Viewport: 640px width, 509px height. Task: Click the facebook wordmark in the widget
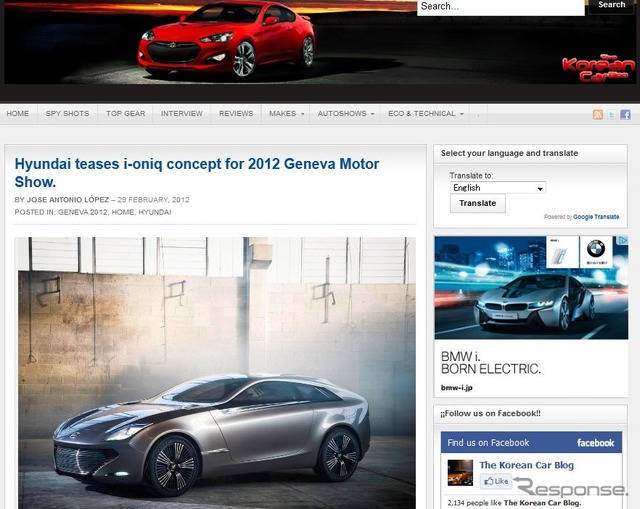(596, 443)
